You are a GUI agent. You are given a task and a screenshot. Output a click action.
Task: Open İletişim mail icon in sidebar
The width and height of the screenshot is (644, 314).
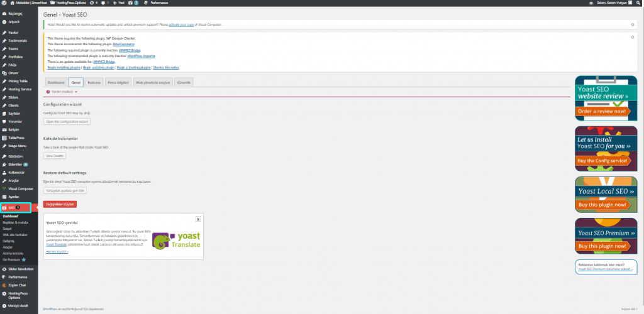4,129
